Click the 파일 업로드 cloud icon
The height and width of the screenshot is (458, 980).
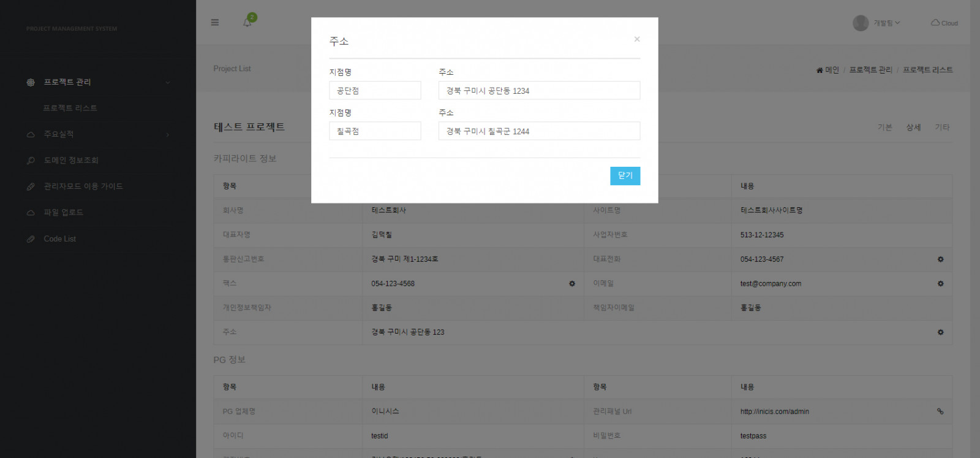coord(31,213)
